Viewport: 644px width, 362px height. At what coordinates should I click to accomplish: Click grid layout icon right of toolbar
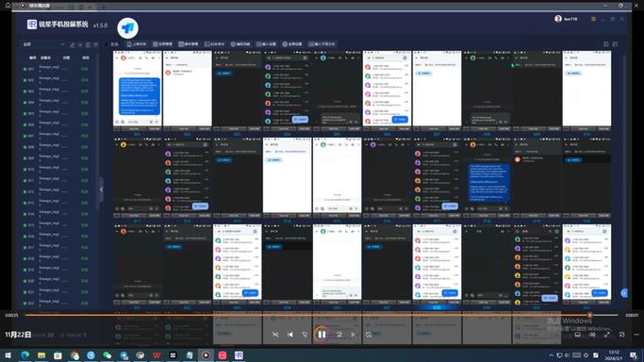tap(605, 44)
